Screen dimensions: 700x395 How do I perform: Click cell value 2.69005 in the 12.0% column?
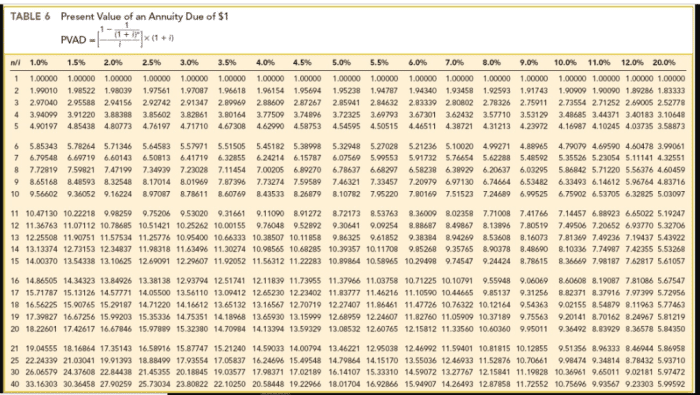[x=640, y=103]
